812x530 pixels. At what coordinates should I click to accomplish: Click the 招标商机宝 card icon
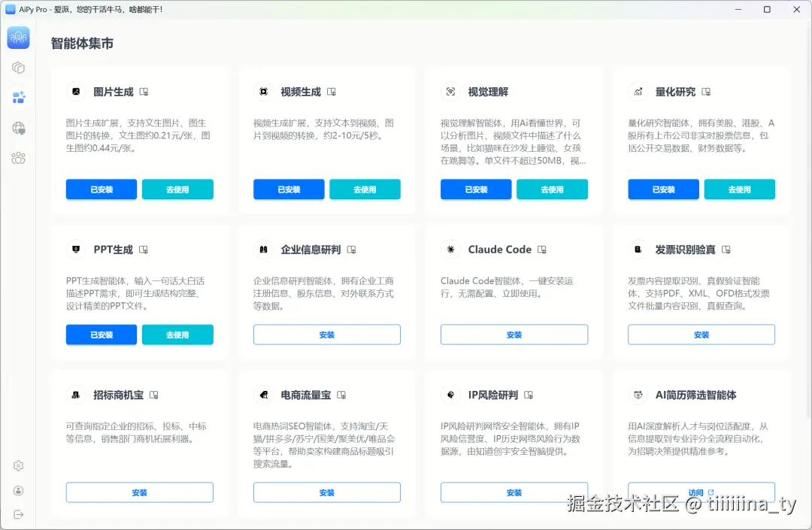coord(76,395)
